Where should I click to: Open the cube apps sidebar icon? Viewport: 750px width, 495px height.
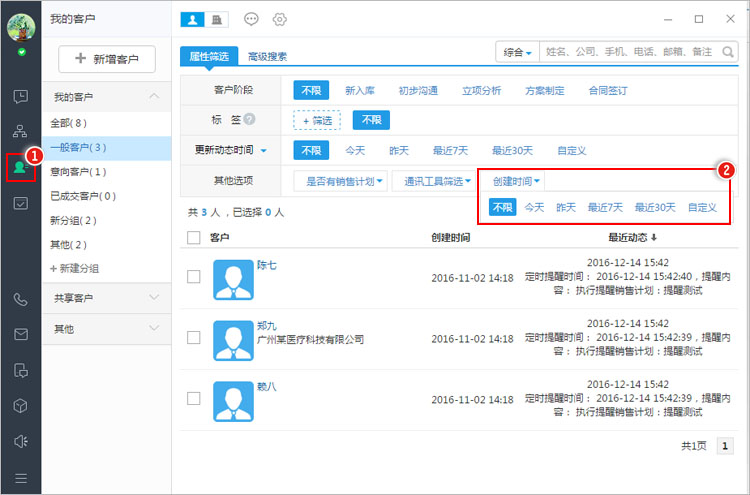coord(20,406)
